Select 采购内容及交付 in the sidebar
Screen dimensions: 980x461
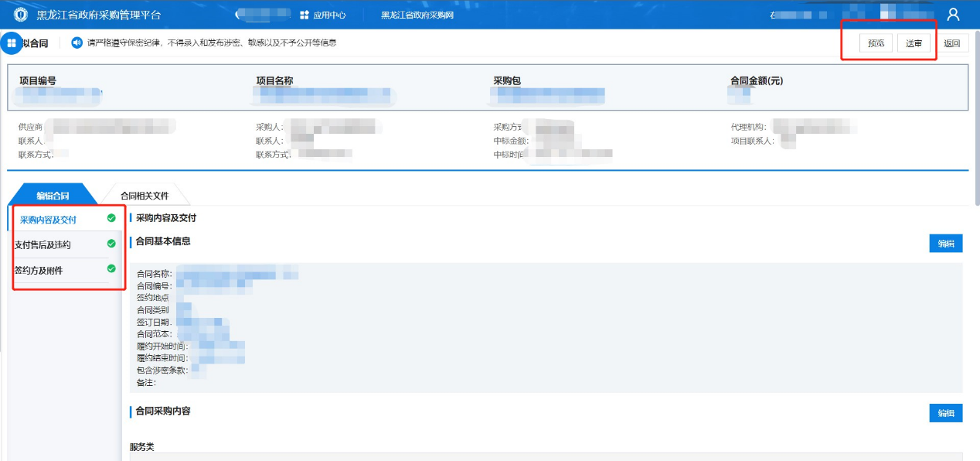point(48,220)
